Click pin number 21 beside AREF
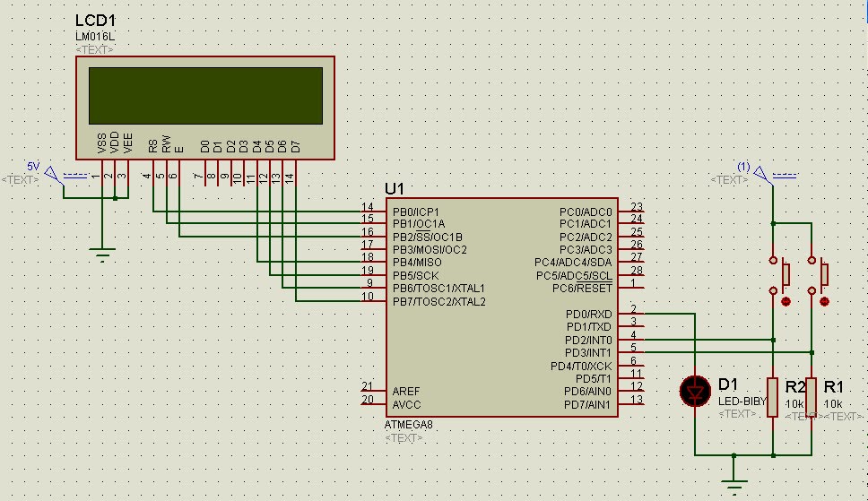The height and width of the screenshot is (501, 868). (368, 386)
